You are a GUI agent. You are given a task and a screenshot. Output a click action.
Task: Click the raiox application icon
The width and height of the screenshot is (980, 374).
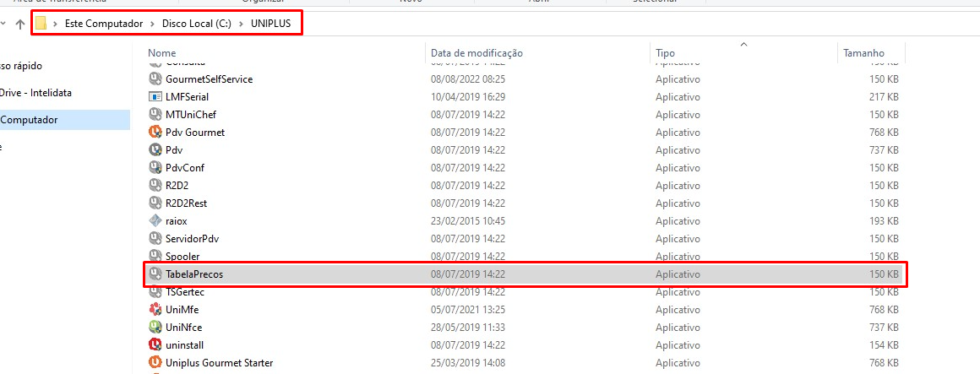pyautogui.click(x=155, y=220)
